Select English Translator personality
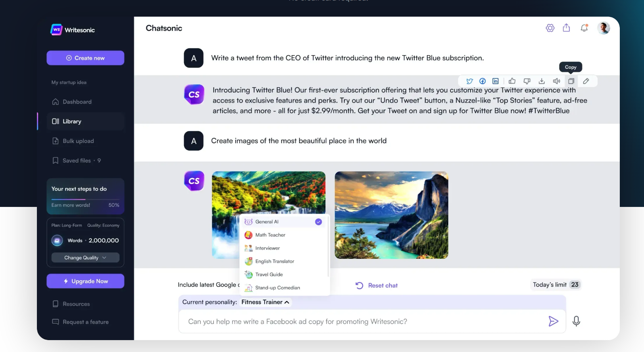The height and width of the screenshot is (352, 644). pyautogui.click(x=283, y=261)
